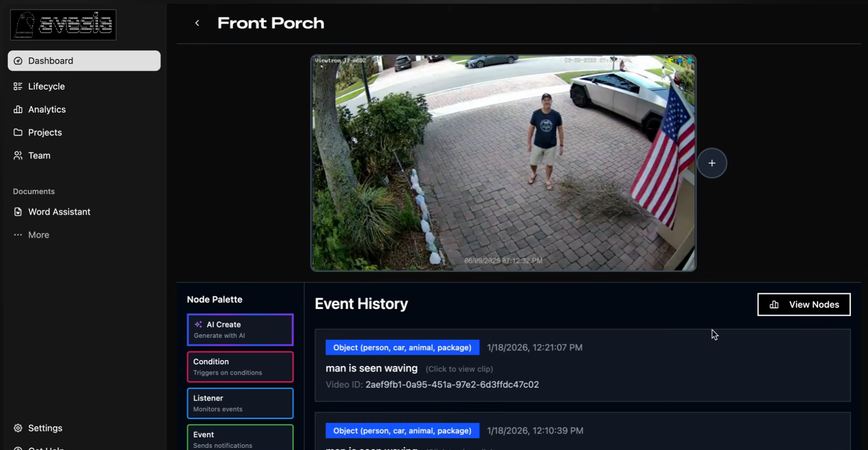Screen dimensions: 868x450
Task: Click the Front Porch page title
Action: click(x=271, y=23)
